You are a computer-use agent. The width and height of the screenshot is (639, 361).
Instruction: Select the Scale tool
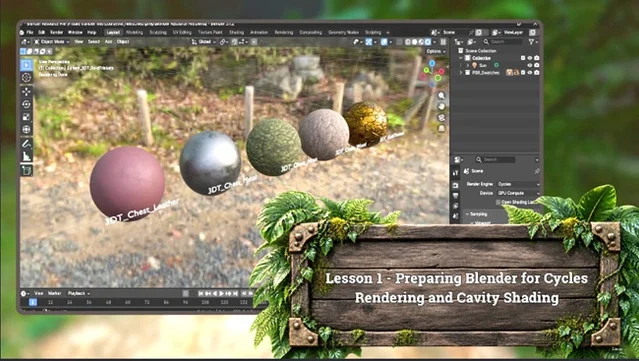26,117
